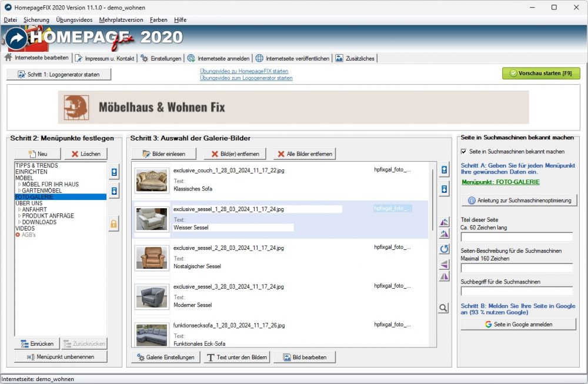The image size is (588, 384).
Task: Click the red stop icon beside AGB's
Action: tap(18, 235)
